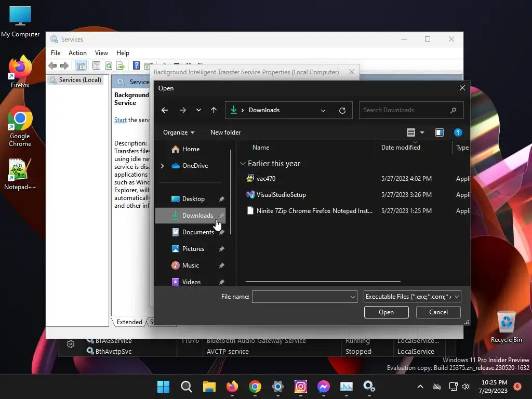Open the Recycle Bin on the desktop
Viewport: 532px width, 399px height.
[x=506, y=327]
